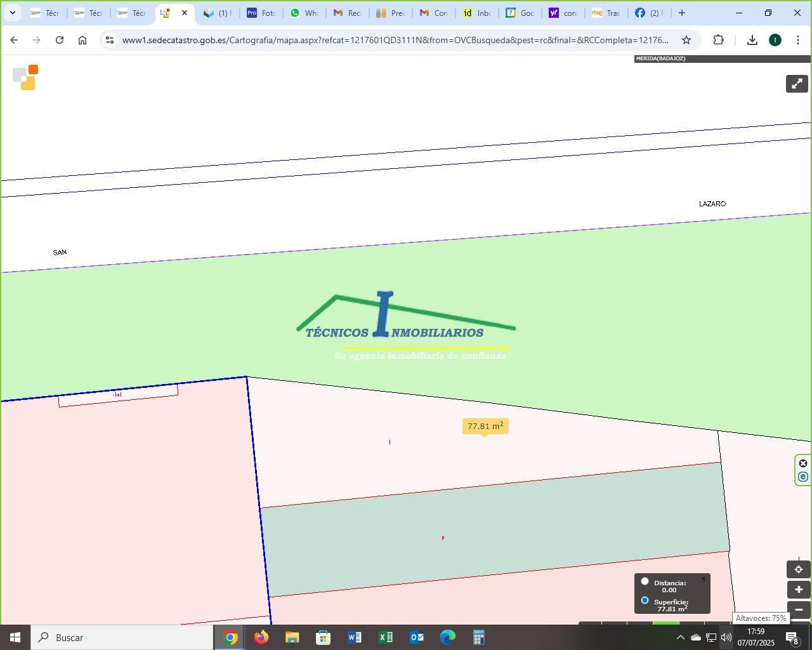The height and width of the screenshot is (650, 812).
Task: Open Chrome from the taskbar
Action: click(x=230, y=637)
